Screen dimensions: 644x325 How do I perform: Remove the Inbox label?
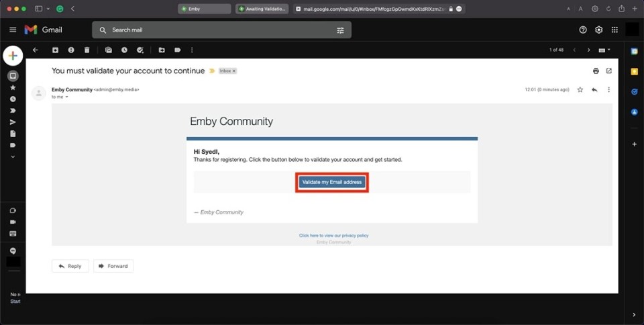(x=234, y=71)
